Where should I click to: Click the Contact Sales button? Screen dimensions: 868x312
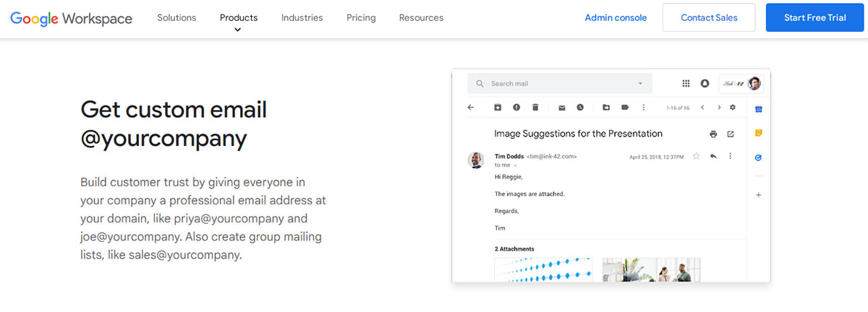[709, 17]
